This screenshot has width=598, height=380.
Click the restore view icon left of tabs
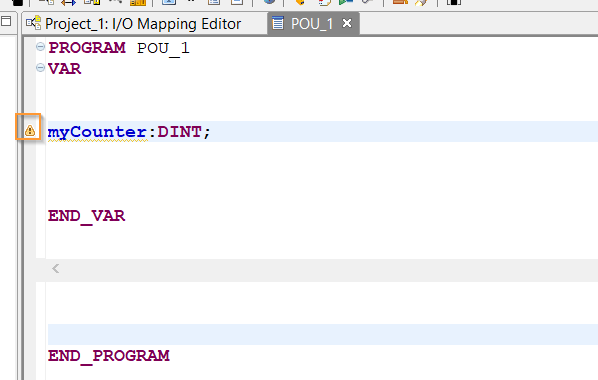click(6, 21)
